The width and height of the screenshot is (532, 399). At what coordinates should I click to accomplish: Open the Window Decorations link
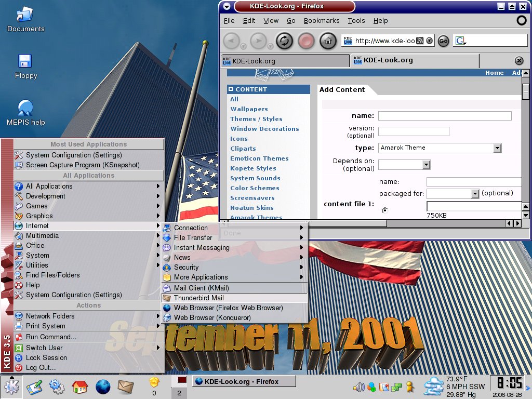pyautogui.click(x=264, y=129)
